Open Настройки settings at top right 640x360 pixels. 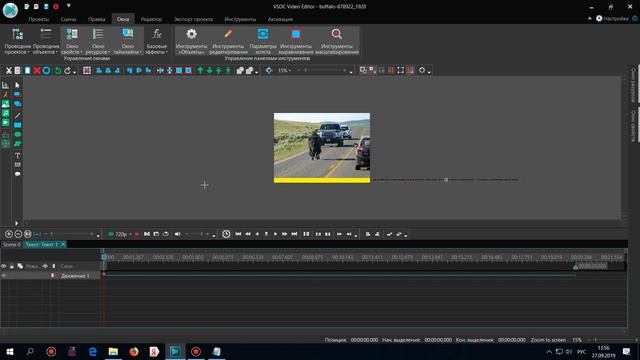pyautogui.click(x=612, y=18)
